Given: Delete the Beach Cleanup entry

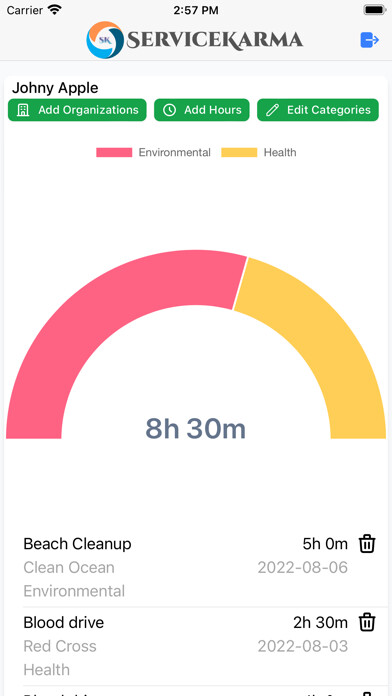Looking at the screenshot, I should pyautogui.click(x=367, y=544).
